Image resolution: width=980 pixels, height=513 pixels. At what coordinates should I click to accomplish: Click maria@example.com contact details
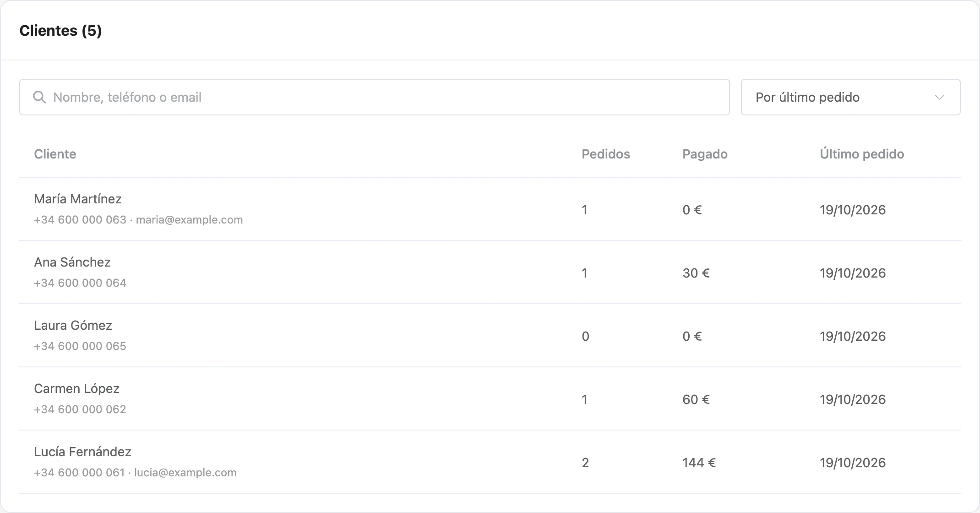pos(189,220)
